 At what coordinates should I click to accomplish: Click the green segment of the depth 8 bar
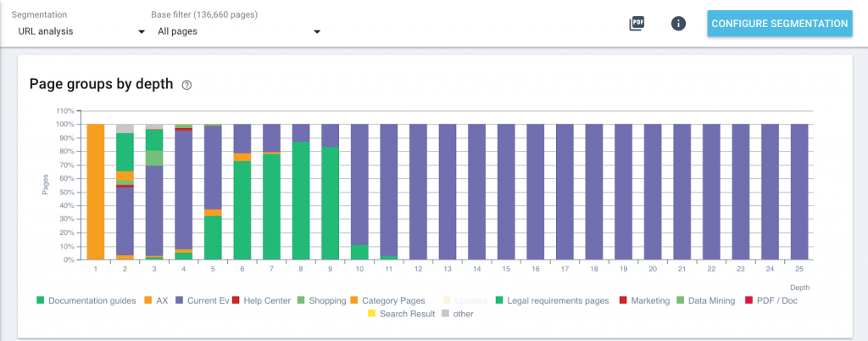[301, 201]
